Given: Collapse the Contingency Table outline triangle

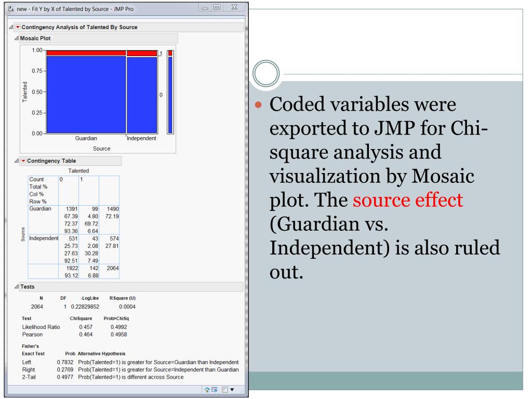Looking at the screenshot, I should click(16, 161).
